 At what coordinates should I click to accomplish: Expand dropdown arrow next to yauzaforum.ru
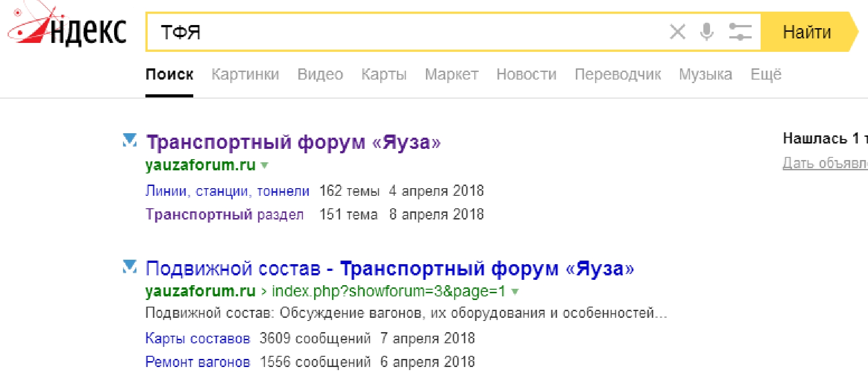point(265,165)
